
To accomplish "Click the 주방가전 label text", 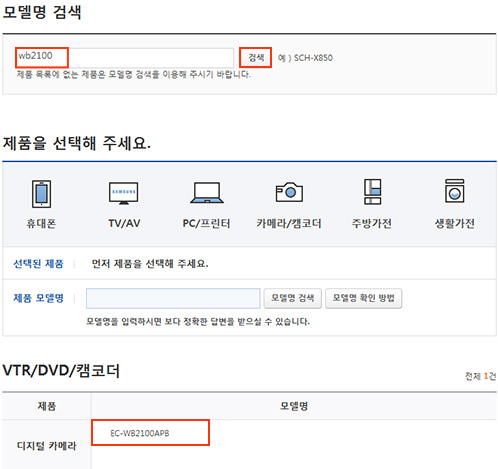I will tap(372, 223).
